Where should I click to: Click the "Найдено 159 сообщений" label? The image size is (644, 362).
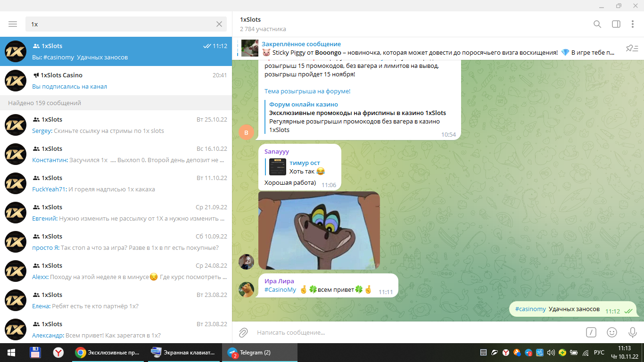click(45, 103)
